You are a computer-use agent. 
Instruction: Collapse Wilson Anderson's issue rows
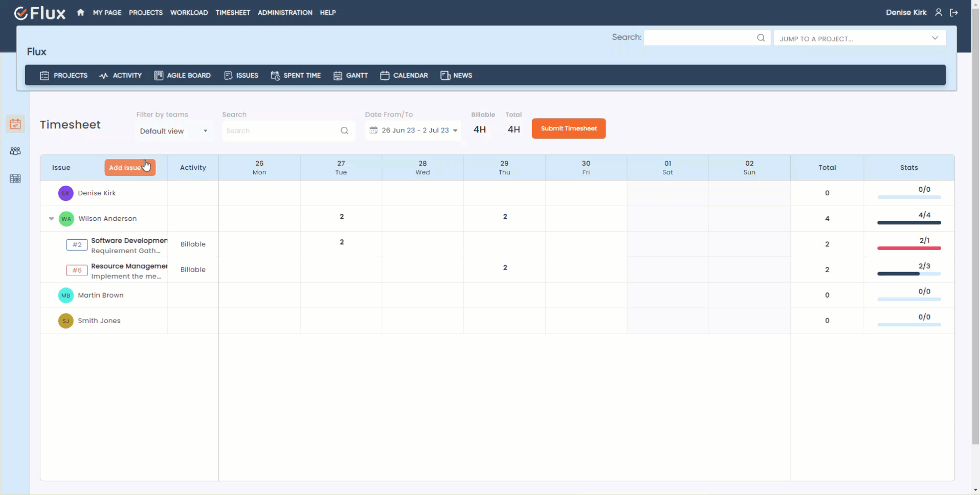[x=51, y=219]
